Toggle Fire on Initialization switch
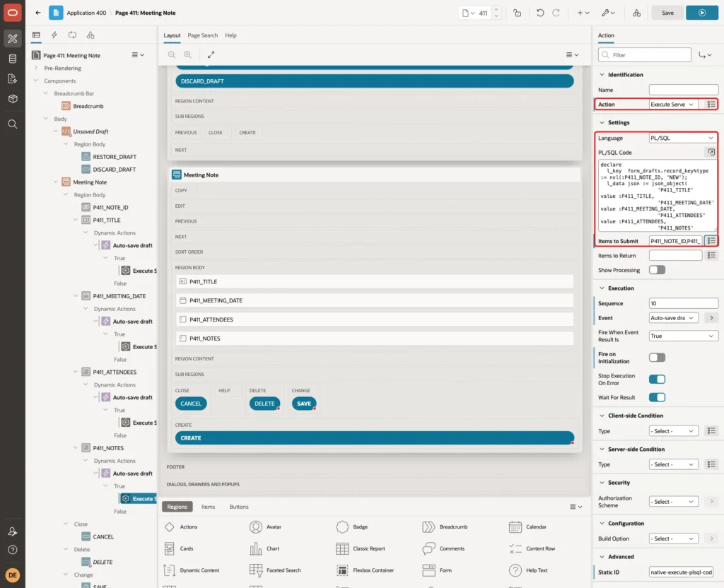724x588 pixels. 657,358
